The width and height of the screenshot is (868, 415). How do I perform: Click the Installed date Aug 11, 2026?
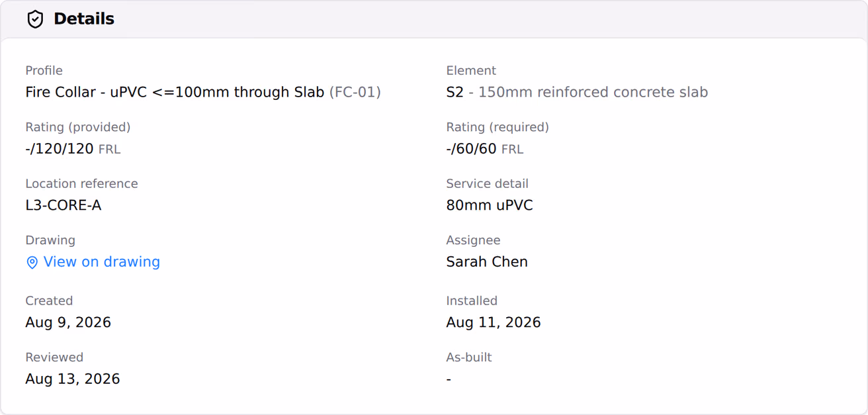click(x=494, y=322)
